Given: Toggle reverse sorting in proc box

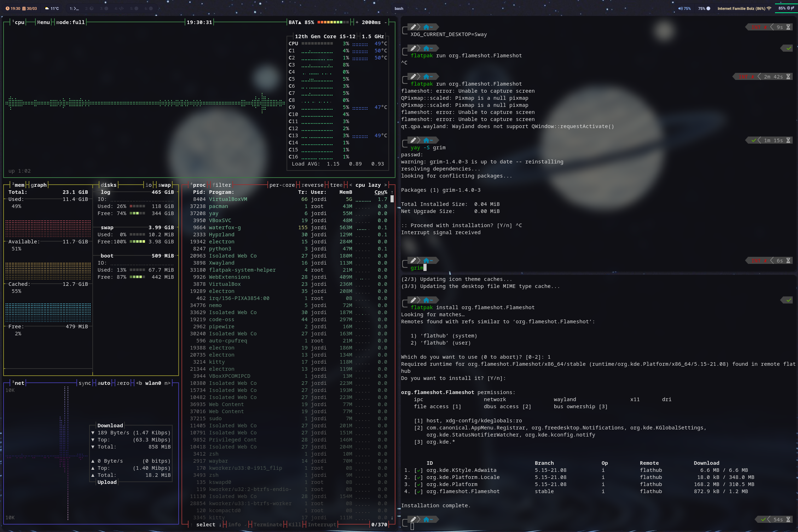Looking at the screenshot, I should 312,185.
